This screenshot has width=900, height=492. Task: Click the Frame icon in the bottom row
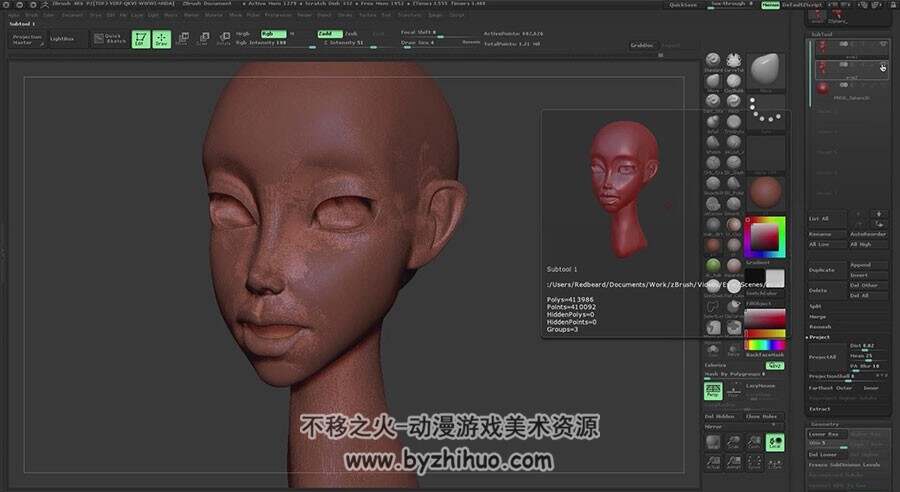[755, 462]
